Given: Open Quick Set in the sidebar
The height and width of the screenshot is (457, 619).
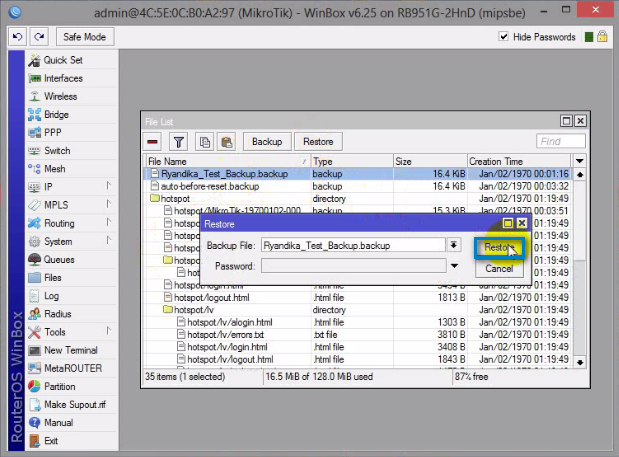Looking at the screenshot, I should click(63, 60).
